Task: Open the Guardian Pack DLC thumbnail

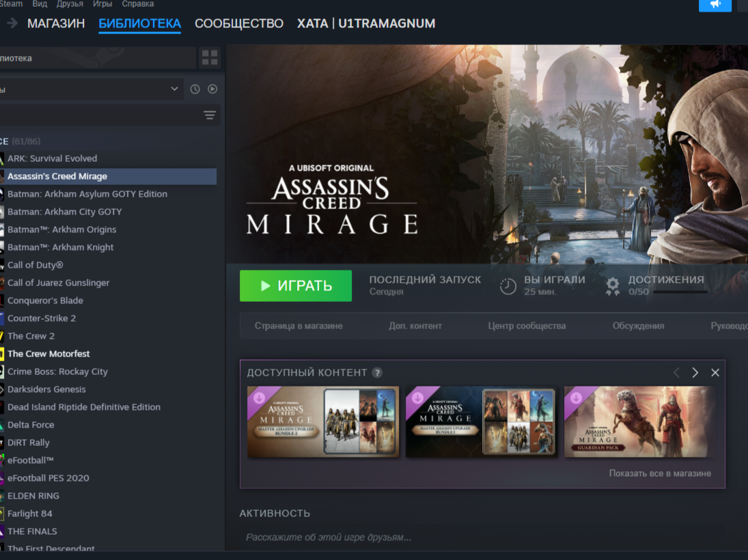Action: pyautogui.click(x=639, y=421)
